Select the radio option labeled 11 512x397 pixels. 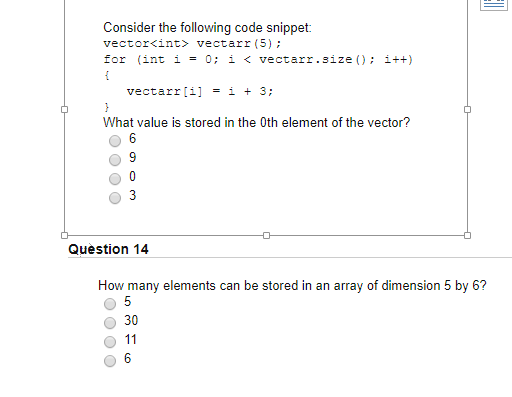(110, 342)
